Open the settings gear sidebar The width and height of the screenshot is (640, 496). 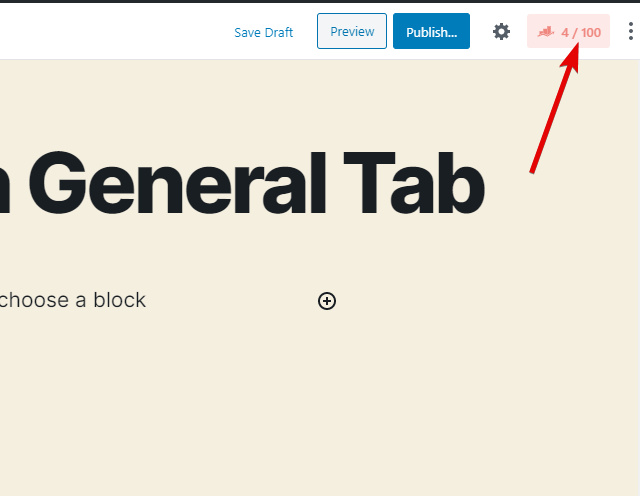pyautogui.click(x=501, y=32)
